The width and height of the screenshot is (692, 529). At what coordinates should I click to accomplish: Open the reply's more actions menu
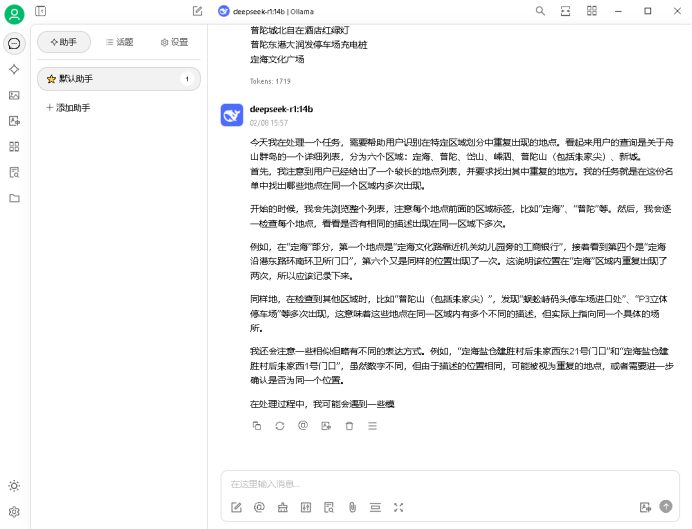tap(372, 426)
